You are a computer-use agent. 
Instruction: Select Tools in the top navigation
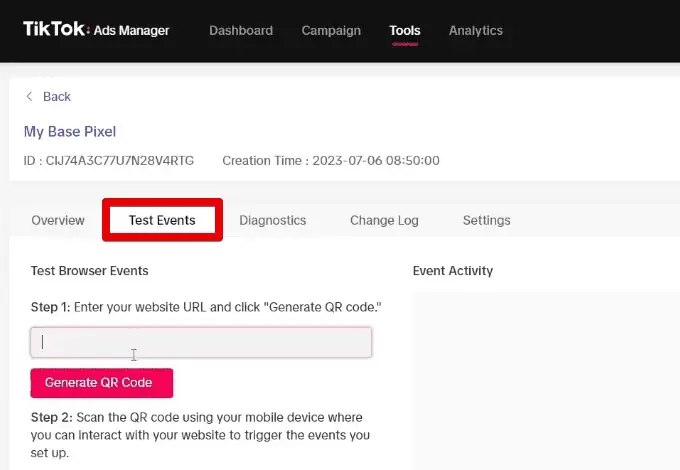(405, 30)
